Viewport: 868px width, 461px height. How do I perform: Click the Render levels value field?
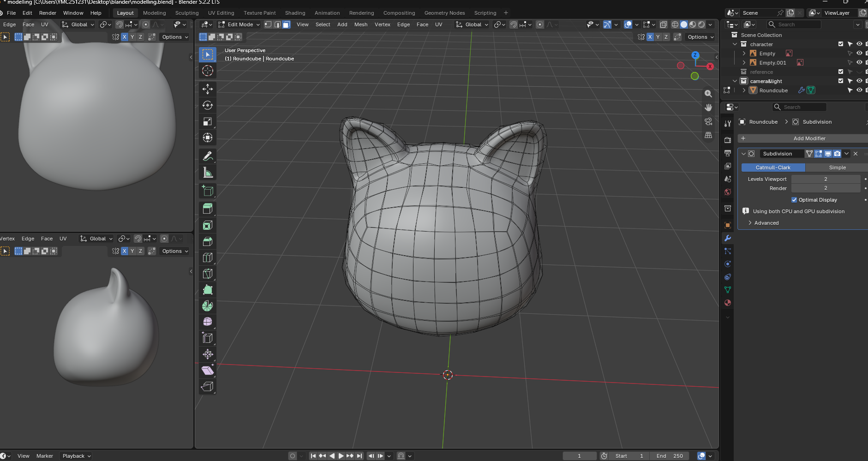click(x=826, y=188)
